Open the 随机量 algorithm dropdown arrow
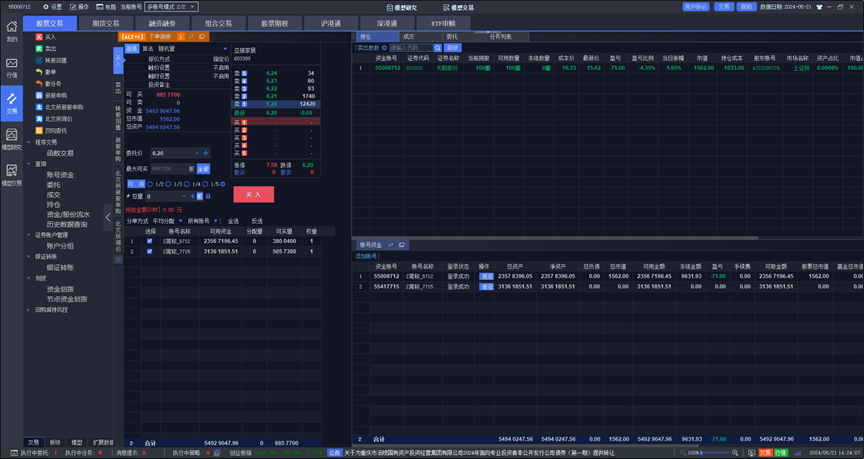The image size is (864, 459). pyautogui.click(x=225, y=49)
